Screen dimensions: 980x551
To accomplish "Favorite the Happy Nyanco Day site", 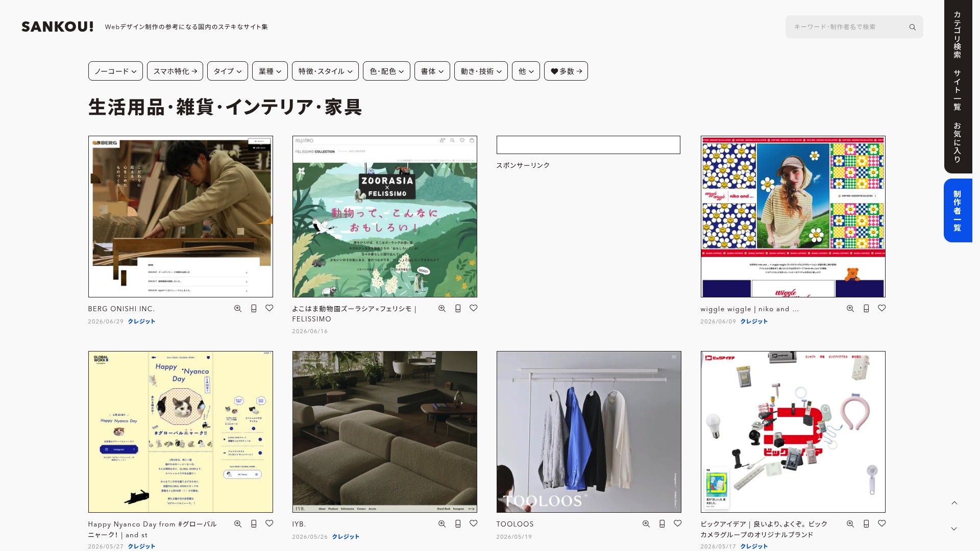I will tap(269, 523).
